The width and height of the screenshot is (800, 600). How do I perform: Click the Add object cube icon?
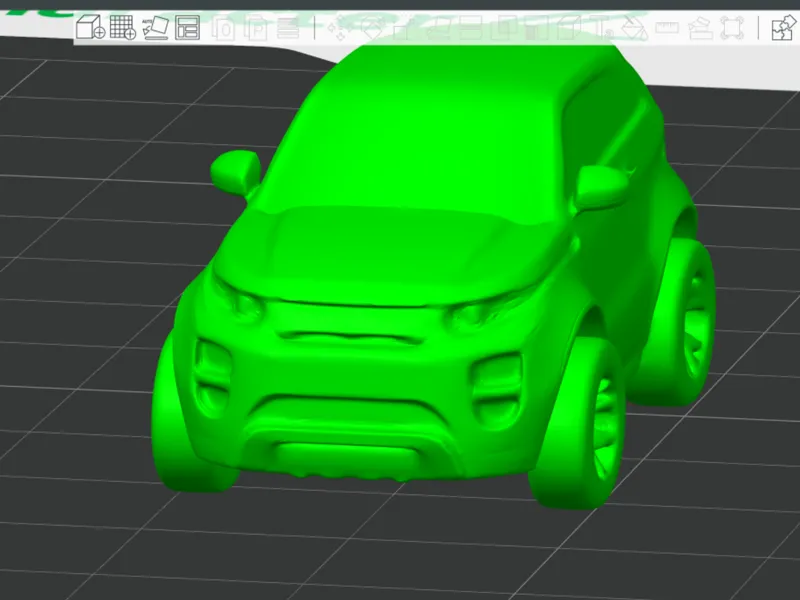click(90, 27)
